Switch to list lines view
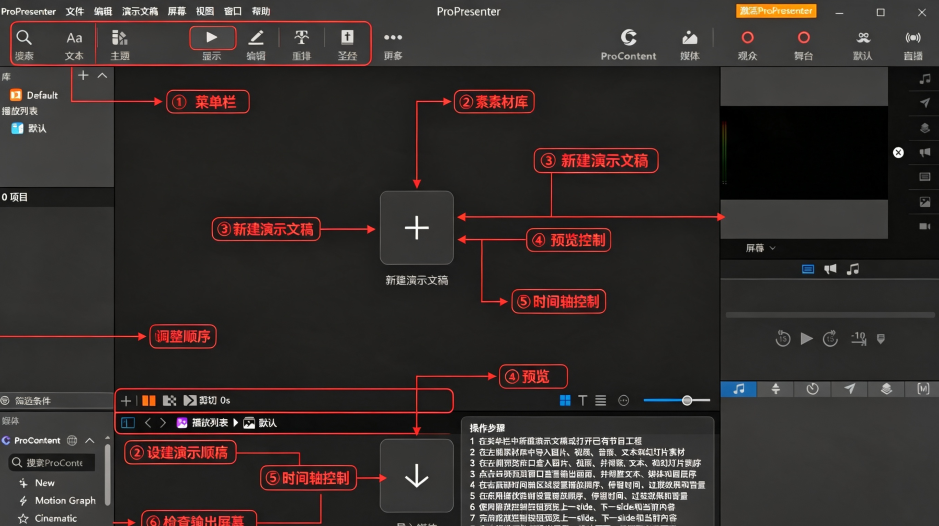Viewport: 939px width, 526px height. click(601, 400)
